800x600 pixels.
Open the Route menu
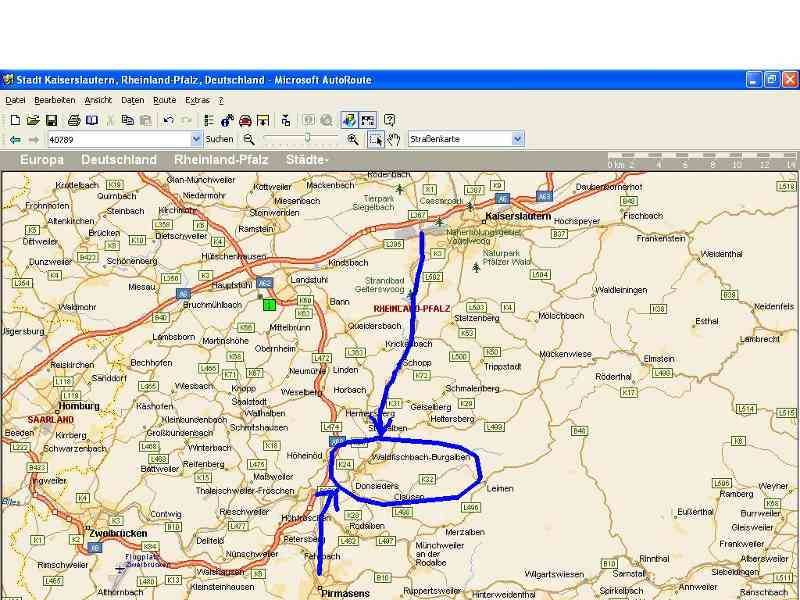(165, 101)
